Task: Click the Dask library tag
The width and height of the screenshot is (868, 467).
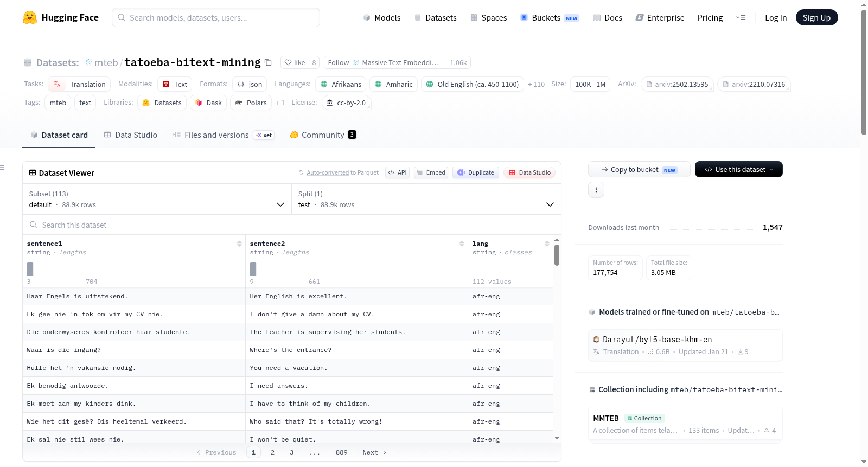Action: click(208, 103)
